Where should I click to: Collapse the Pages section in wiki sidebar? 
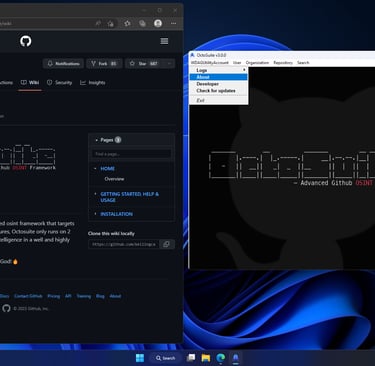pos(96,140)
